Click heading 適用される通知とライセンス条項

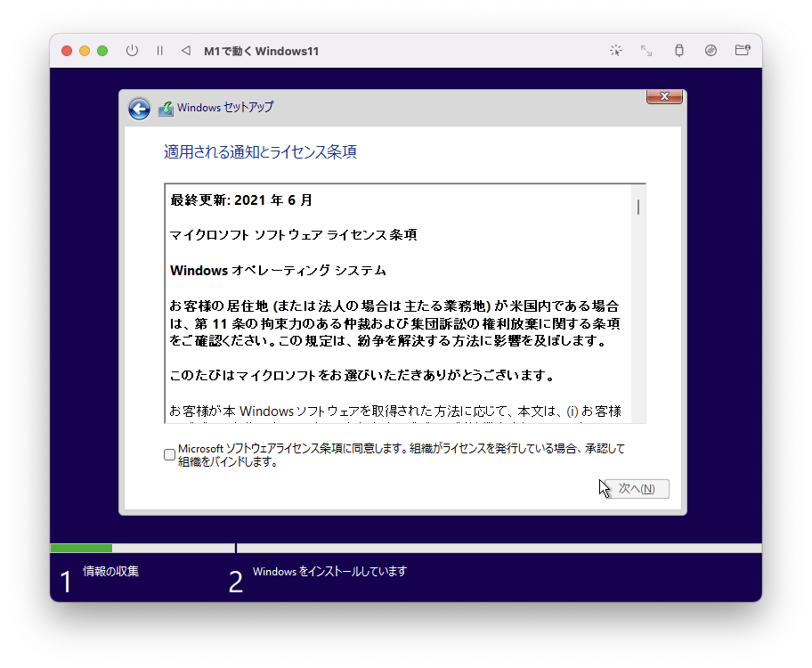pos(260,151)
